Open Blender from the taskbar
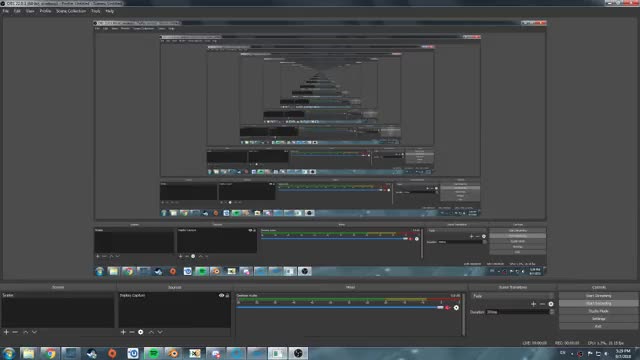 coord(174,353)
